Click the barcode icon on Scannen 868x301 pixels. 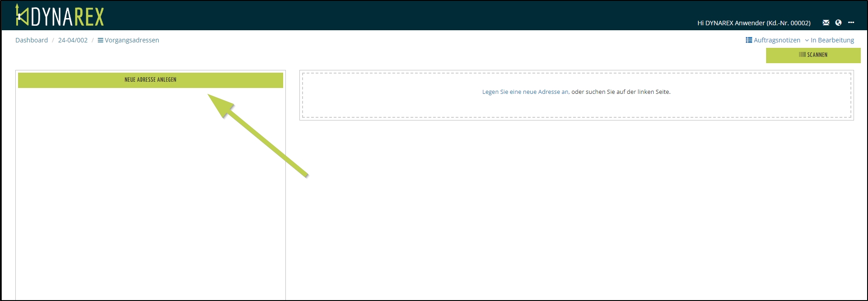click(x=802, y=55)
